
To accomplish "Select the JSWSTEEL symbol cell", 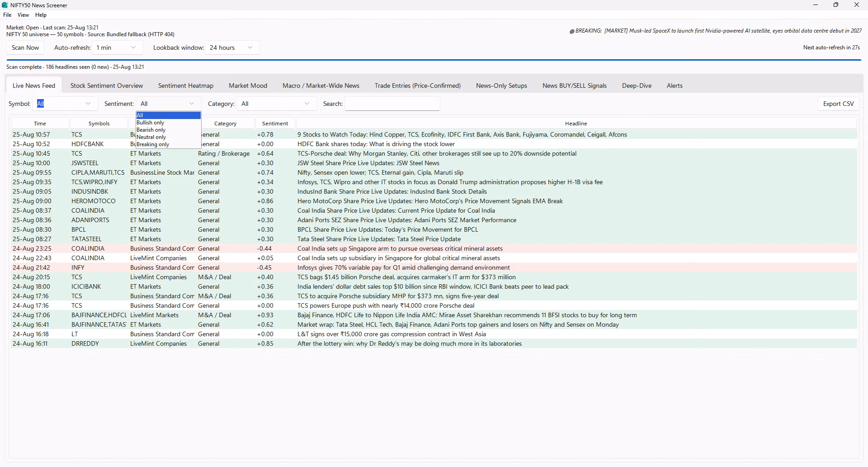I will click(x=85, y=163).
